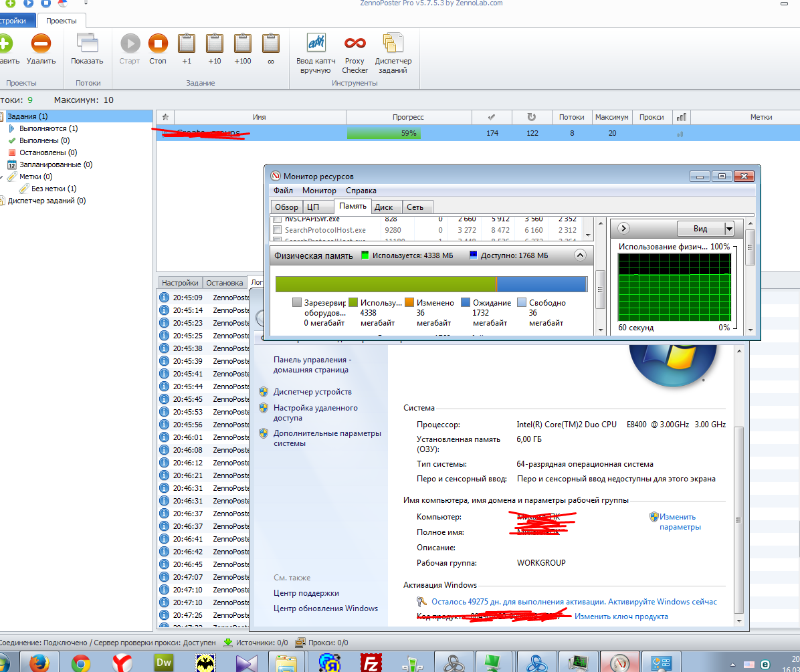The image size is (800, 672).
Task: Open the Монитор menu
Action: tap(319, 191)
